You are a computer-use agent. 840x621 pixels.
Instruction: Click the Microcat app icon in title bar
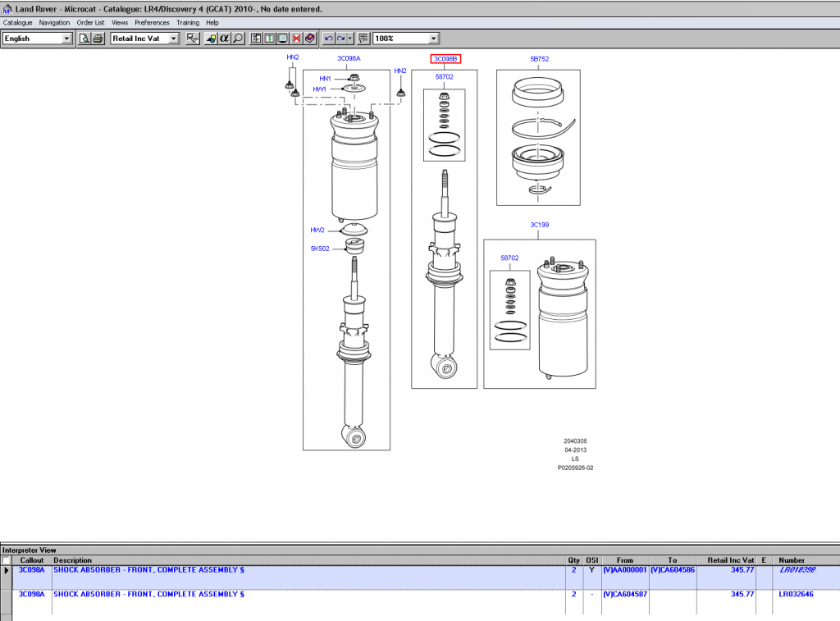(7, 9)
